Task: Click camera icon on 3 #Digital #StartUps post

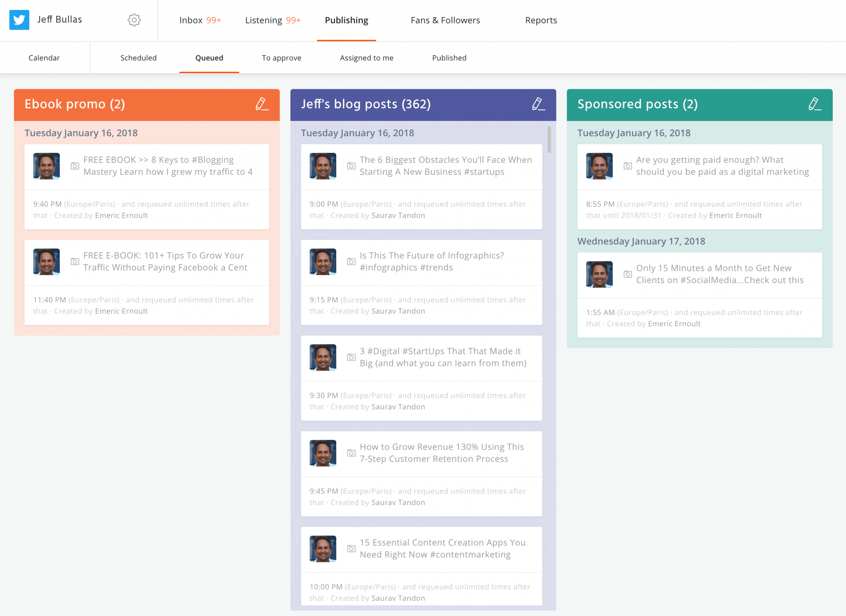Action: point(351,357)
